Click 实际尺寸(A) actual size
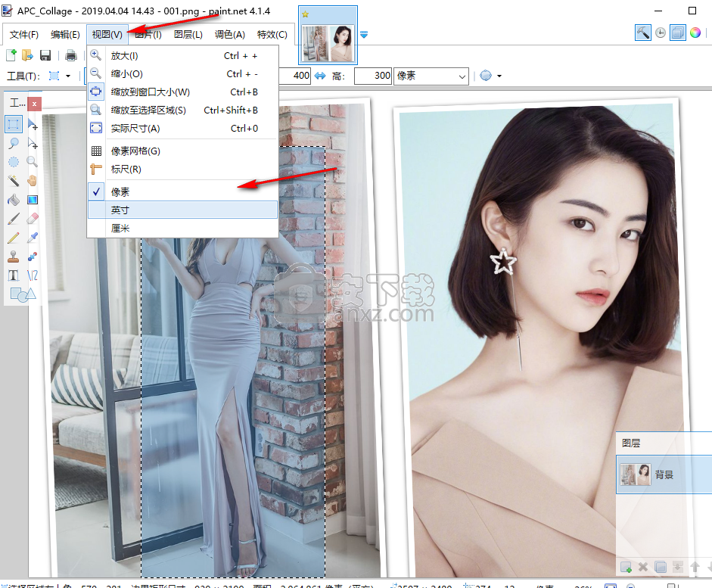The height and width of the screenshot is (588, 712). click(182, 128)
